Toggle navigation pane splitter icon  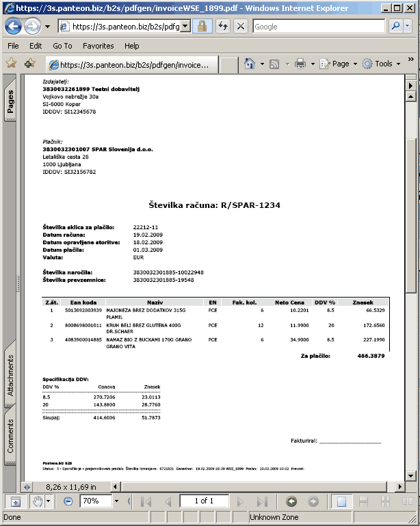tap(27, 487)
